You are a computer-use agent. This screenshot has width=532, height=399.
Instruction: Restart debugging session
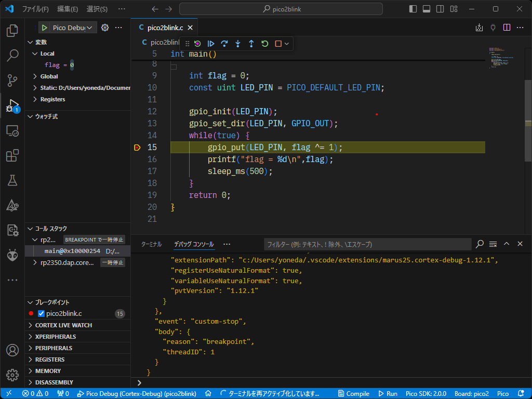click(x=264, y=44)
